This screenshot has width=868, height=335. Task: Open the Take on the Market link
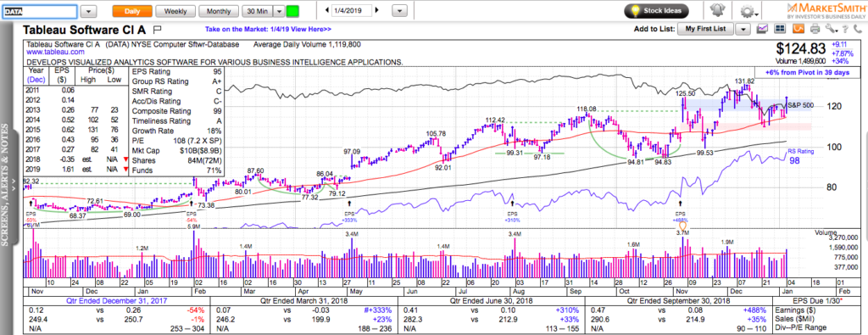268,30
